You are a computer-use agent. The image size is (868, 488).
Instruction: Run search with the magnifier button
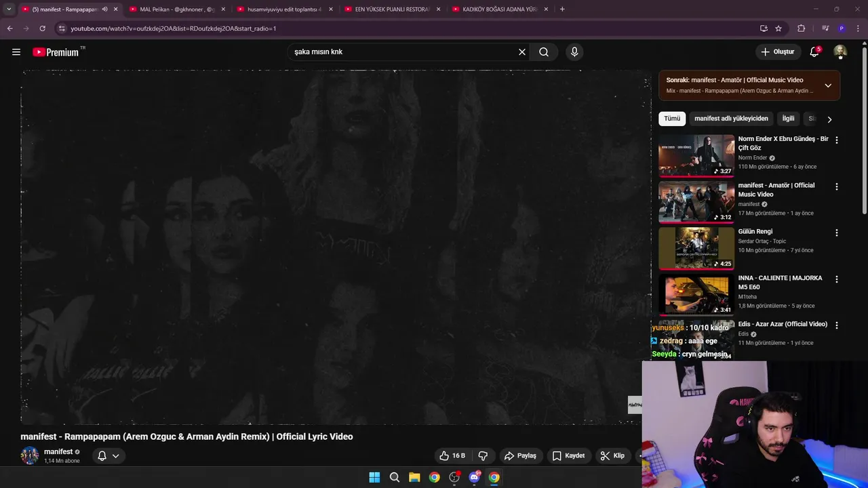544,52
